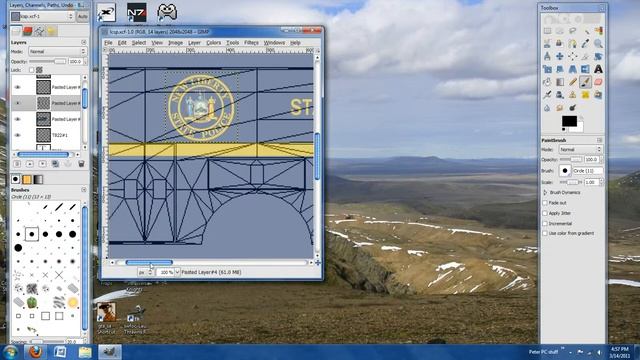
Task: Toggle visibility of the highlighted Pasted Layer
Action: tap(18, 103)
